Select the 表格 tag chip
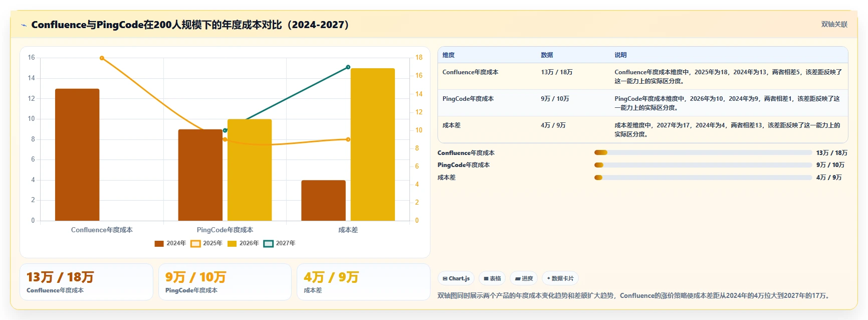868x320 pixels. [x=492, y=278]
